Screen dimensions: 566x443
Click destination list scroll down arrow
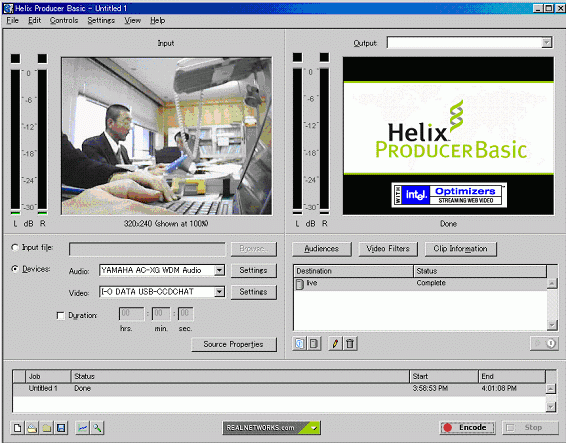pyautogui.click(x=552, y=325)
